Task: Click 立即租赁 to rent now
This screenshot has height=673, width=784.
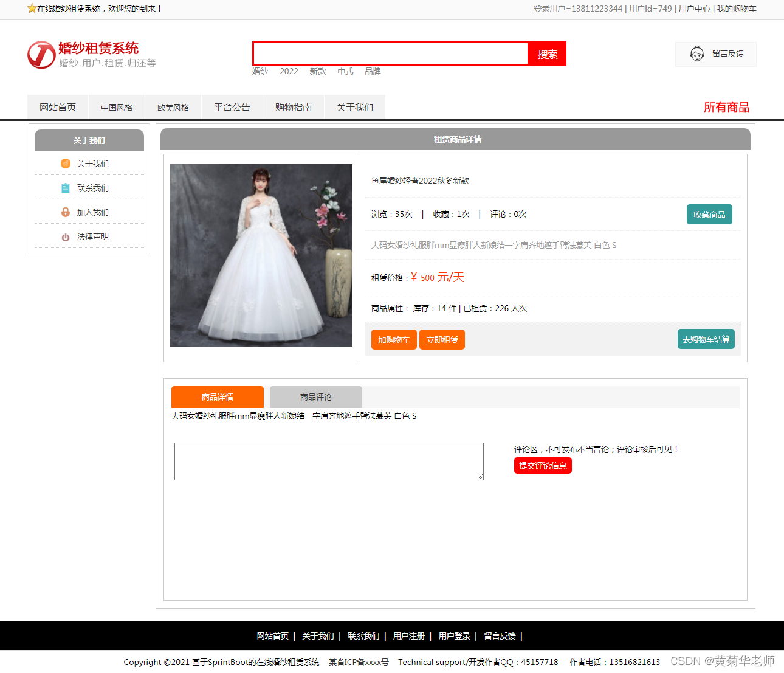Action: (x=442, y=339)
